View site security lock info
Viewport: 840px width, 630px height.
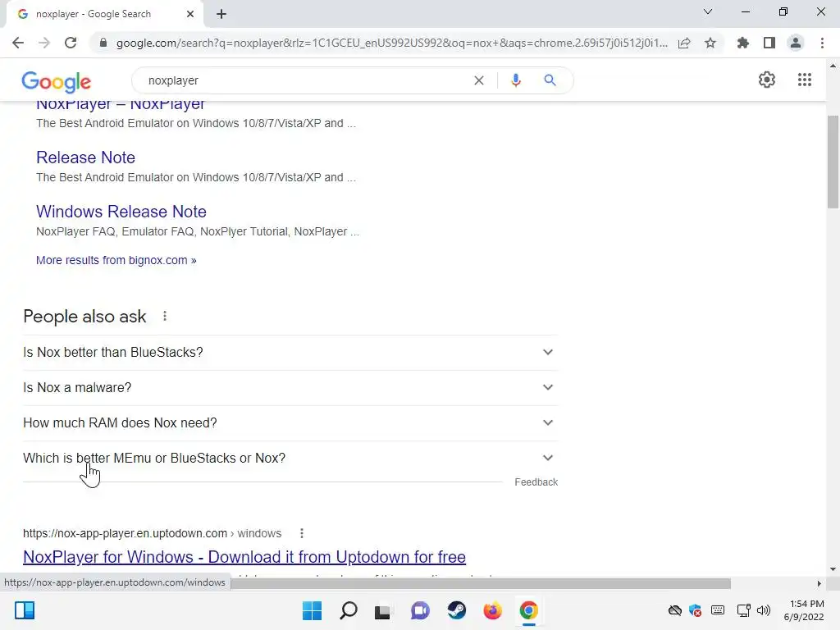pyautogui.click(x=103, y=43)
